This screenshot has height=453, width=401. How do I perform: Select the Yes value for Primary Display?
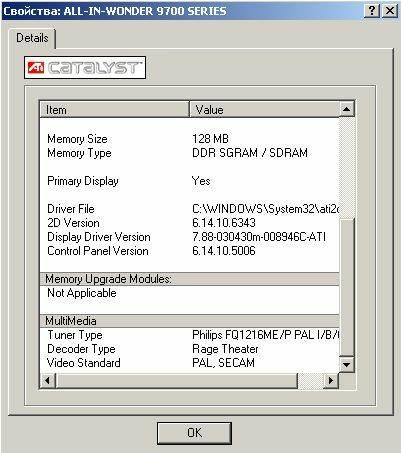[201, 181]
